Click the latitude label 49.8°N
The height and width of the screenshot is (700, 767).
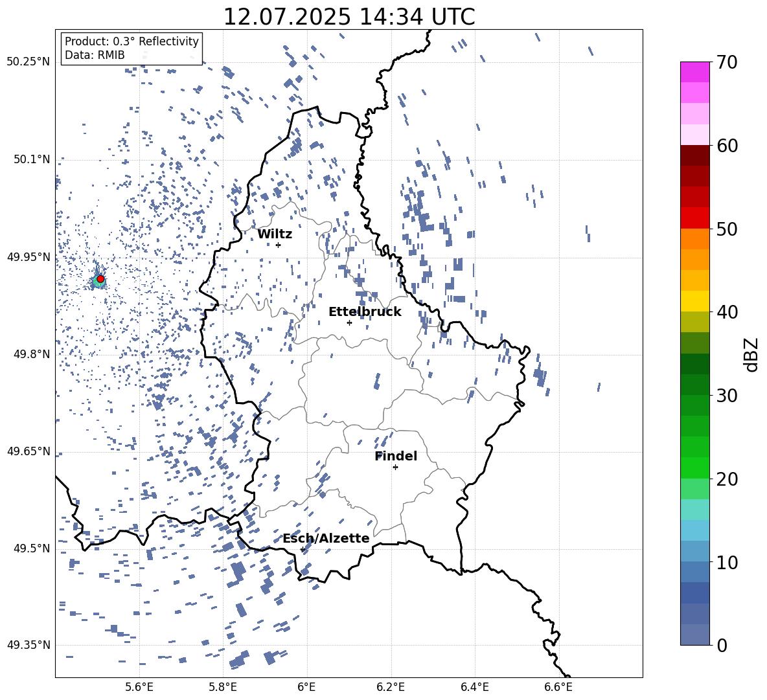(32, 354)
